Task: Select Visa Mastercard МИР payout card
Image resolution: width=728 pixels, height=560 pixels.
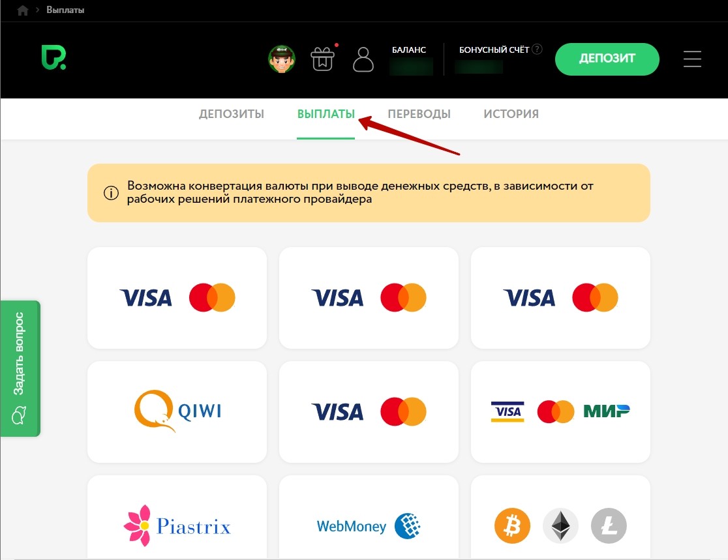Action: (x=560, y=411)
